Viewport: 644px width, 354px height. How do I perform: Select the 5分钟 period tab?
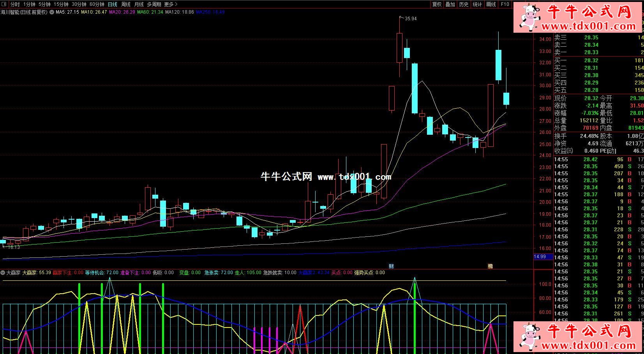[44, 4]
